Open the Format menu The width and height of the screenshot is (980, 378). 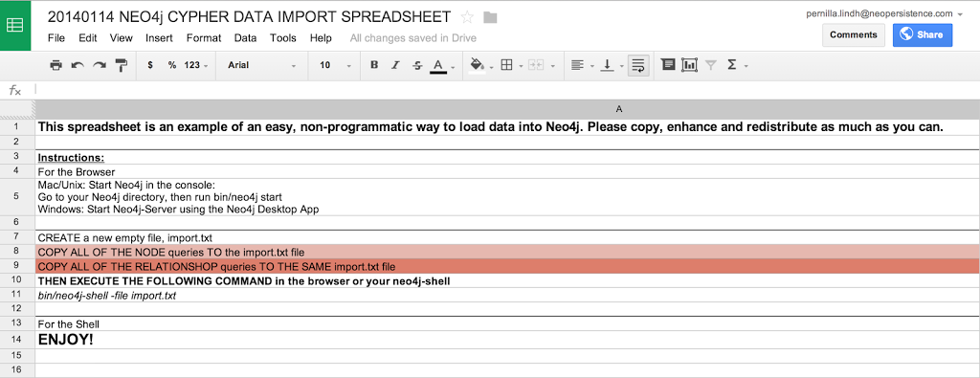coord(204,38)
